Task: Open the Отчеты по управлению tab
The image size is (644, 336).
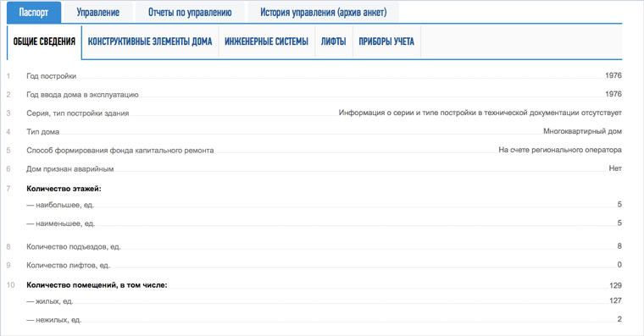Action: pos(190,13)
